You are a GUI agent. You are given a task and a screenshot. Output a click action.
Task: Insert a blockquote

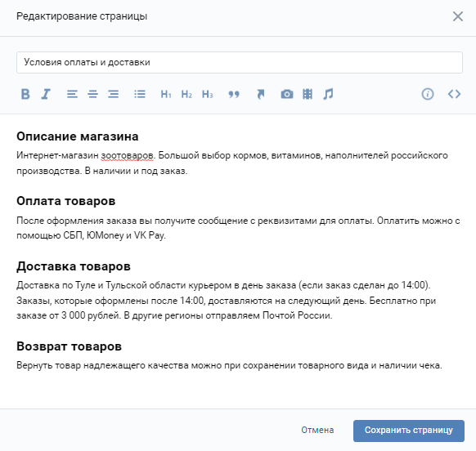pos(234,94)
